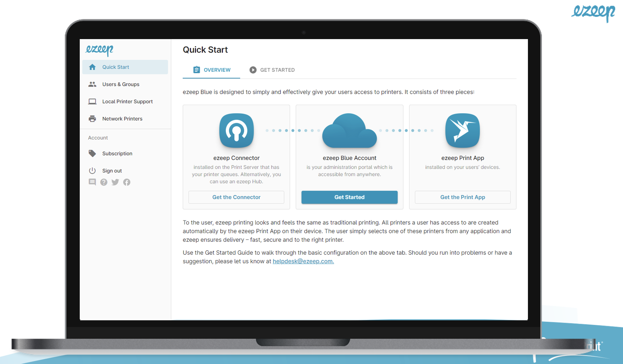Click the ezeep Print App icon
The height and width of the screenshot is (364, 623).
(462, 130)
